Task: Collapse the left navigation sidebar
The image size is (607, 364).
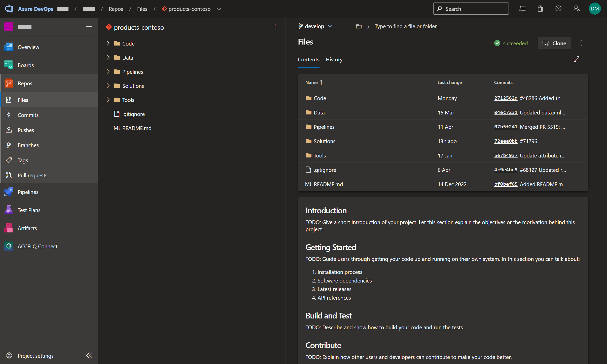Action: click(x=89, y=355)
